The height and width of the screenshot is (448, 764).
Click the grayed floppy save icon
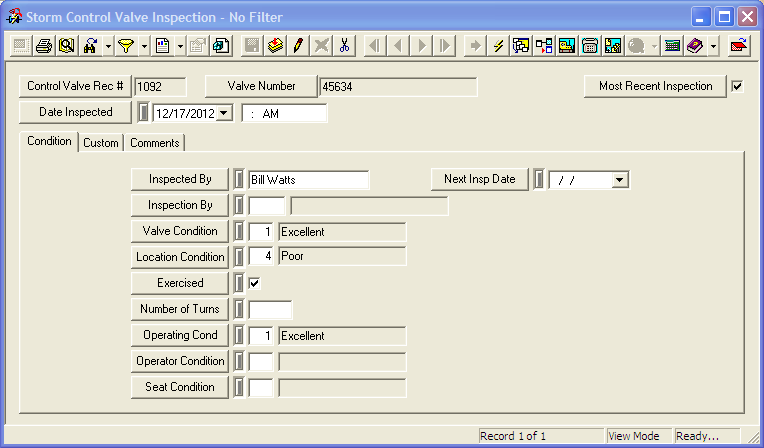(x=252, y=46)
